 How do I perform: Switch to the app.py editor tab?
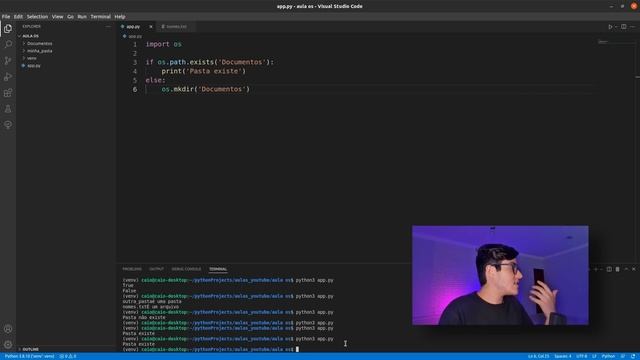[x=133, y=27]
